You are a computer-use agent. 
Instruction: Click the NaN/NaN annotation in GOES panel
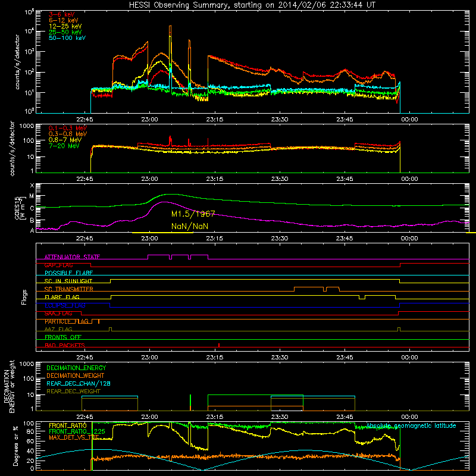tap(190, 226)
